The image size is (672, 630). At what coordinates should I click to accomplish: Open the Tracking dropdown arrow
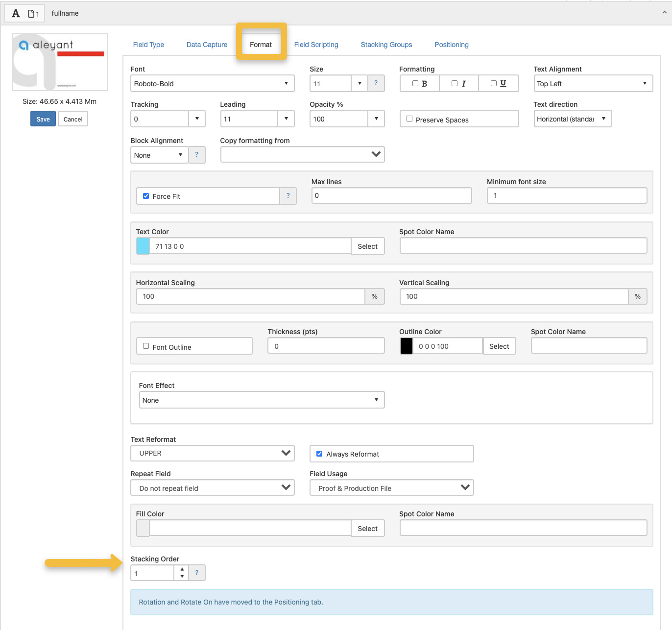tap(197, 119)
